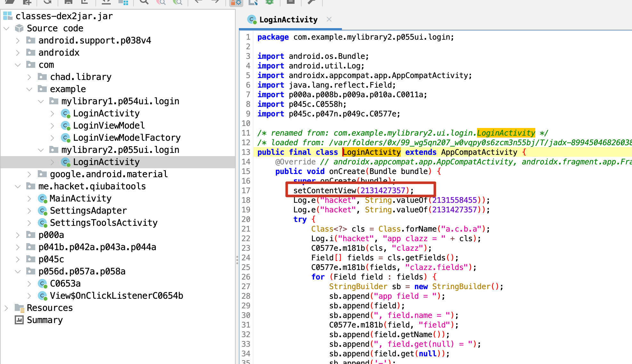Viewport: 632px width, 364px height.
Task: Navigate forward with the right arrow
Action: 215,2
